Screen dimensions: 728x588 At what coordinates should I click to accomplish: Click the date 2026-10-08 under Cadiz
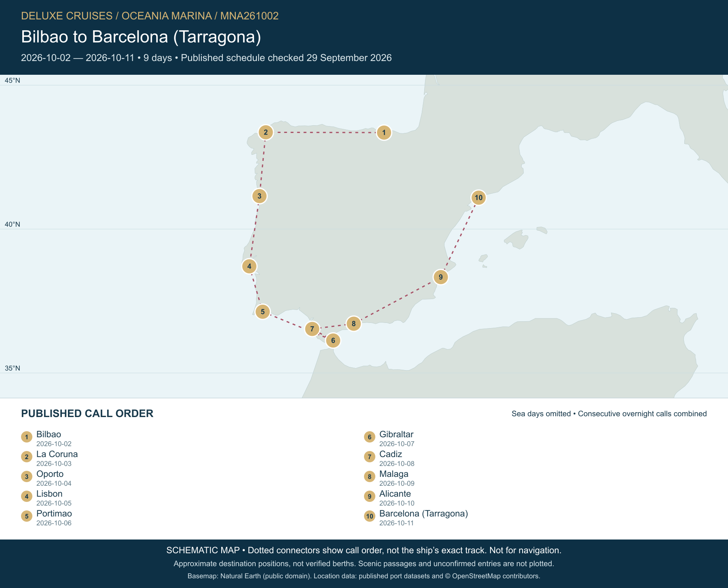tap(397, 464)
